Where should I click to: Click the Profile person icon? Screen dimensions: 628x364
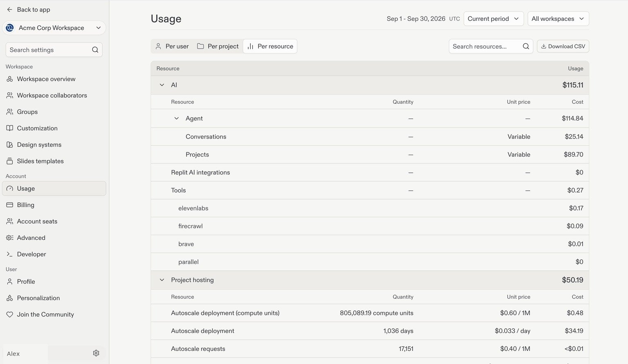click(10, 281)
